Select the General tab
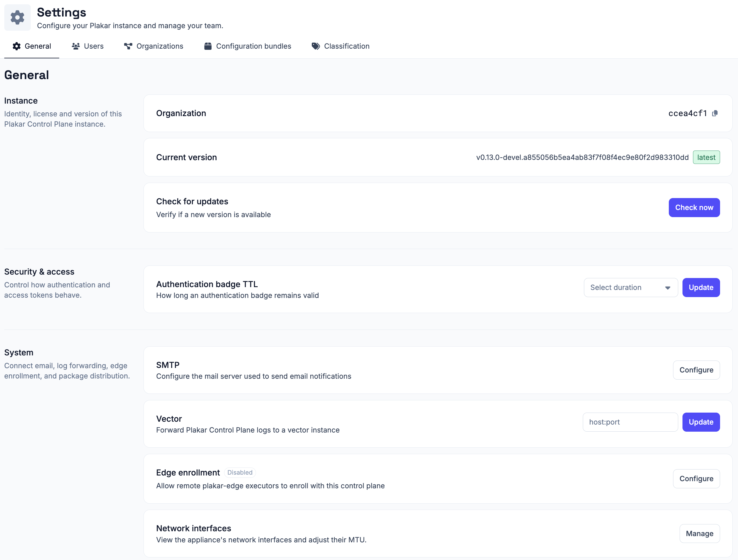 pyautogui.click(x=32, y=46)
